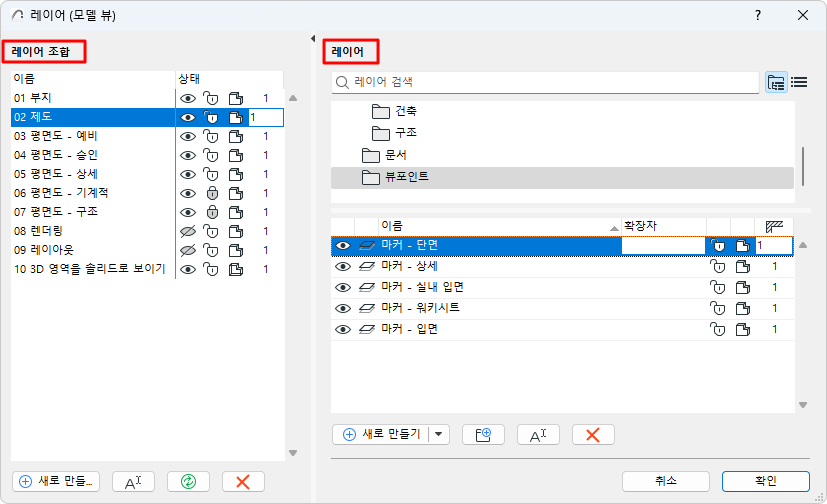Update layer combination with green refresh button
Screen dimensions: 827x504
(188, 482)
